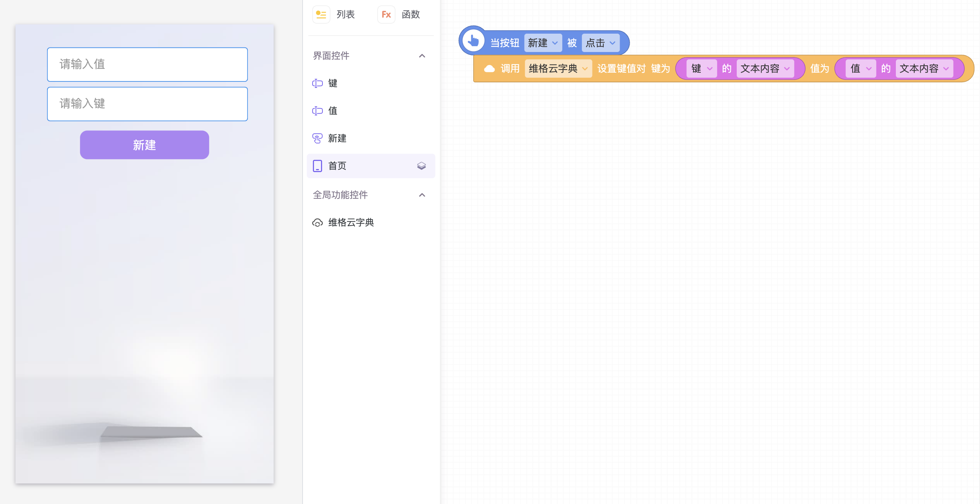Click the 列表 list category icon
The height and width of the screenshot is (504, 980).
coord(321,15)
